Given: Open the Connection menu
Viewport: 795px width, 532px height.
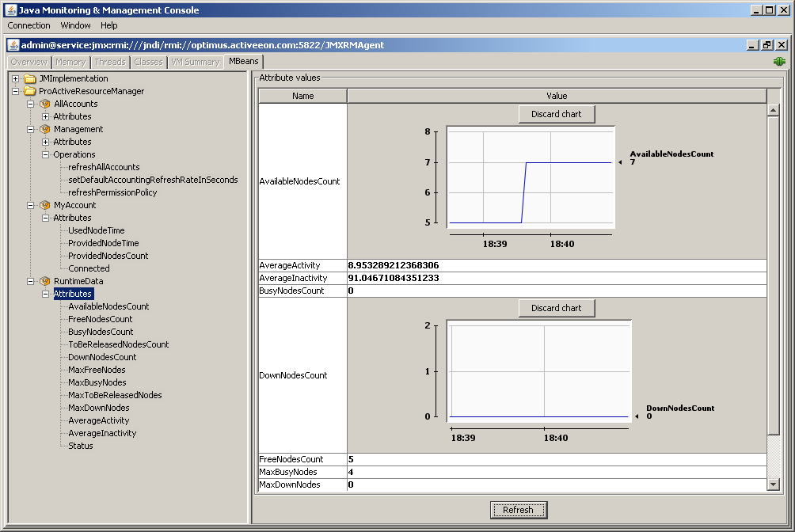Looking at the screenshot, I should 29,25.
